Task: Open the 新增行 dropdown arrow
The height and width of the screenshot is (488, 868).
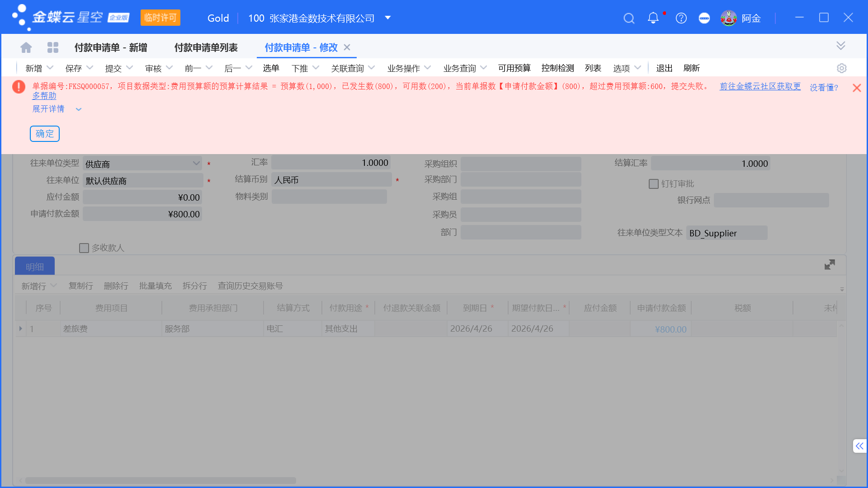Action: pos(54,286)
